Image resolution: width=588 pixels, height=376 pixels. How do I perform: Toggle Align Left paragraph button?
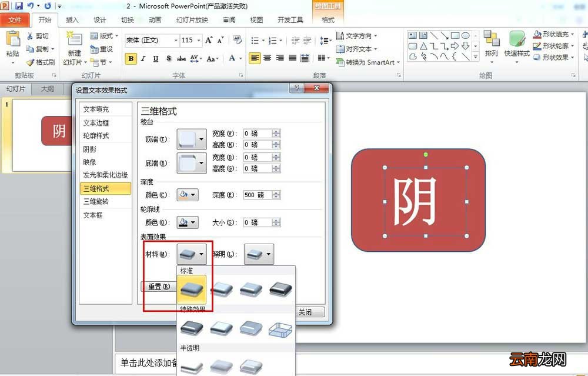pyautogui.click(x=255, y=58)
